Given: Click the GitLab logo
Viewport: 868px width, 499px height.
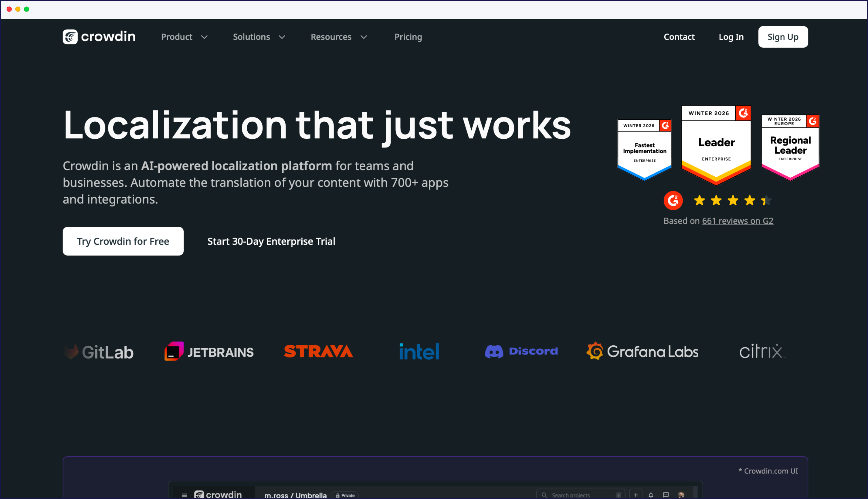Looking at the screenshot, I should coord(99,351).
